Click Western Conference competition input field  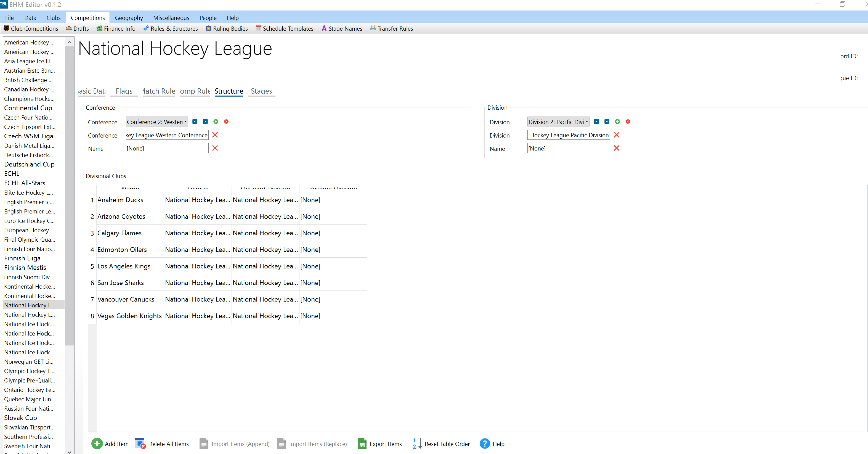coord(167,135)
